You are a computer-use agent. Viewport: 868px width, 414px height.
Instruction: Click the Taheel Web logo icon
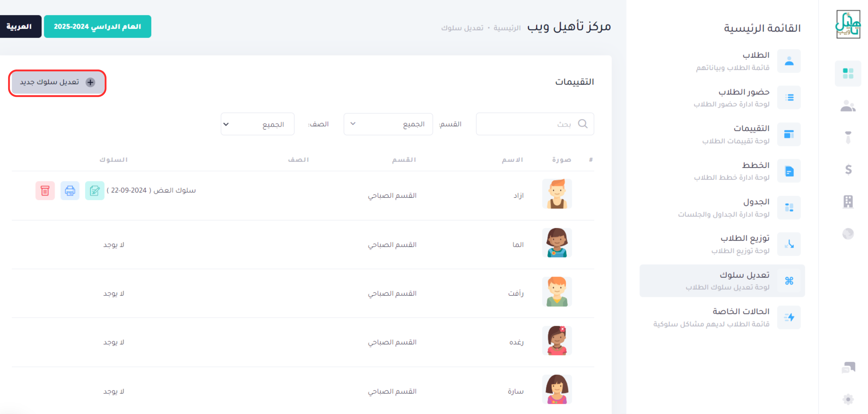[848, 24]
